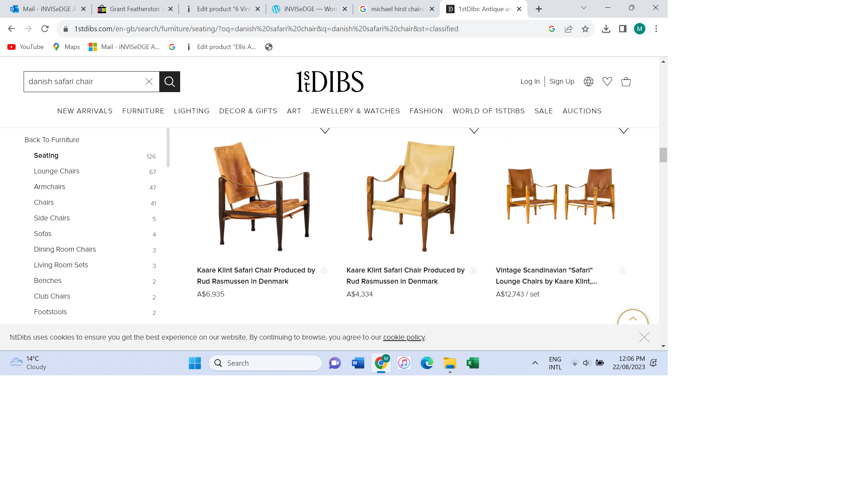The image size is (868, 488).
Task: Click the Log In link
Action: pos(530,82)
